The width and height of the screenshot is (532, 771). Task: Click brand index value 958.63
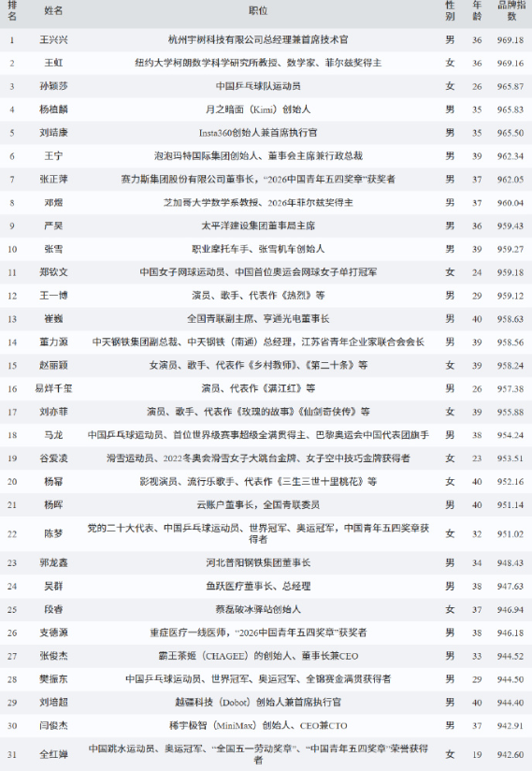510,319
